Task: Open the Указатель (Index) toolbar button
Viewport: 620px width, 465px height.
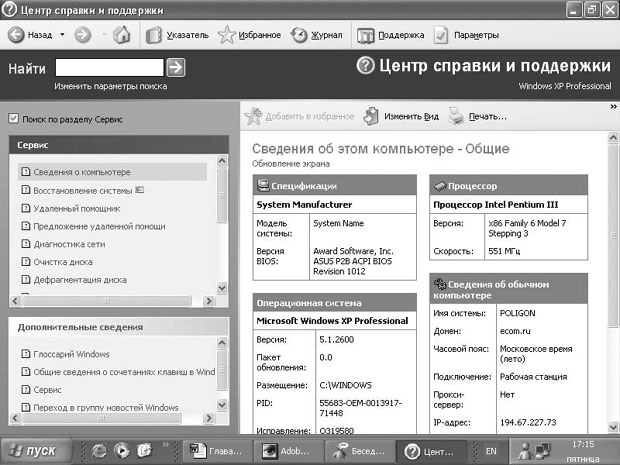Action: (177, 35)
